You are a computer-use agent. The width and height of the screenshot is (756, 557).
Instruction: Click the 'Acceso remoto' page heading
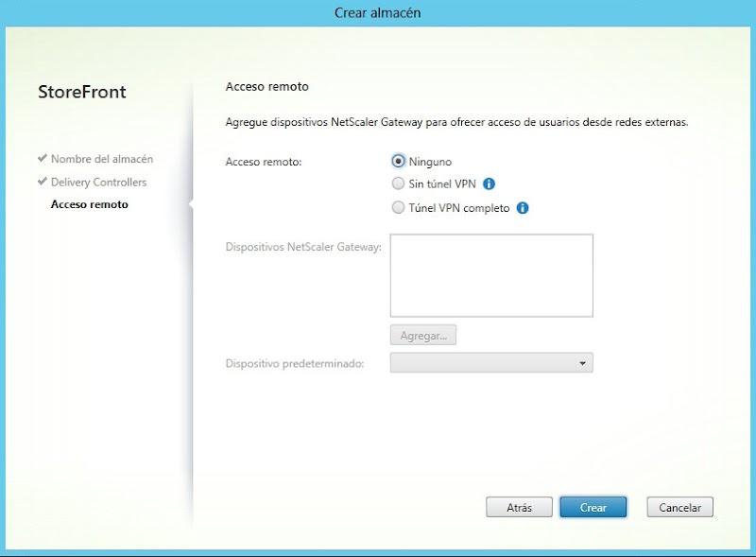tap(267, 86)
